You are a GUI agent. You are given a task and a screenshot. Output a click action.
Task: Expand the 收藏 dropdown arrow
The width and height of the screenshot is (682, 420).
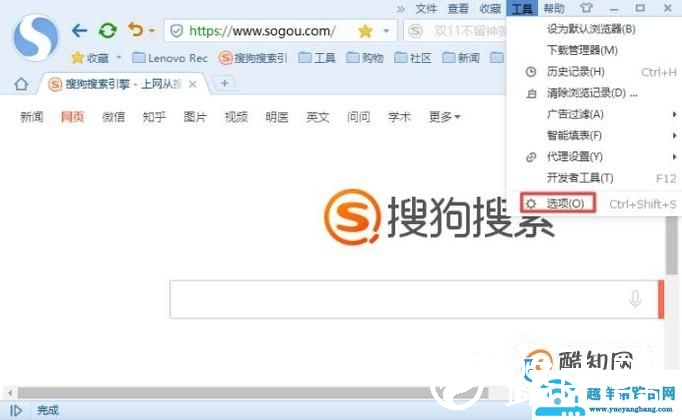pos(119,57)
